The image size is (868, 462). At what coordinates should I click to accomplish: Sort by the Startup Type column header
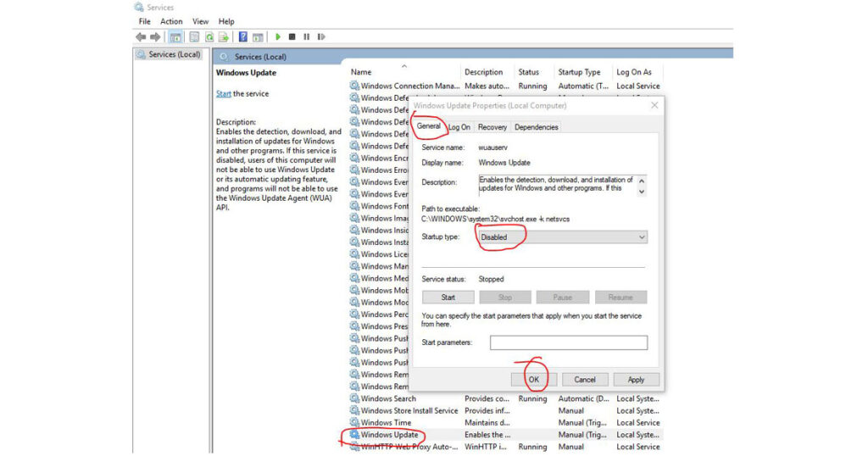click(579, 72)
